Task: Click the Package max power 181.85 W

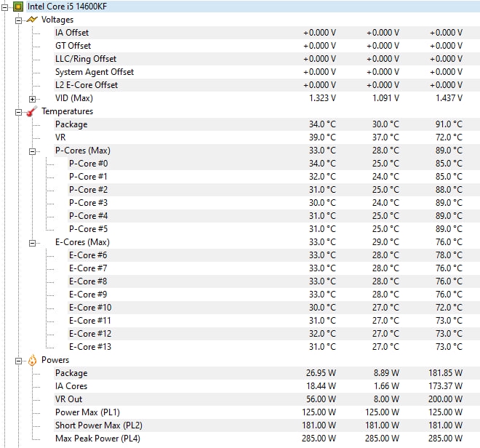Action: pyautogui.click(x=445, y=373)
